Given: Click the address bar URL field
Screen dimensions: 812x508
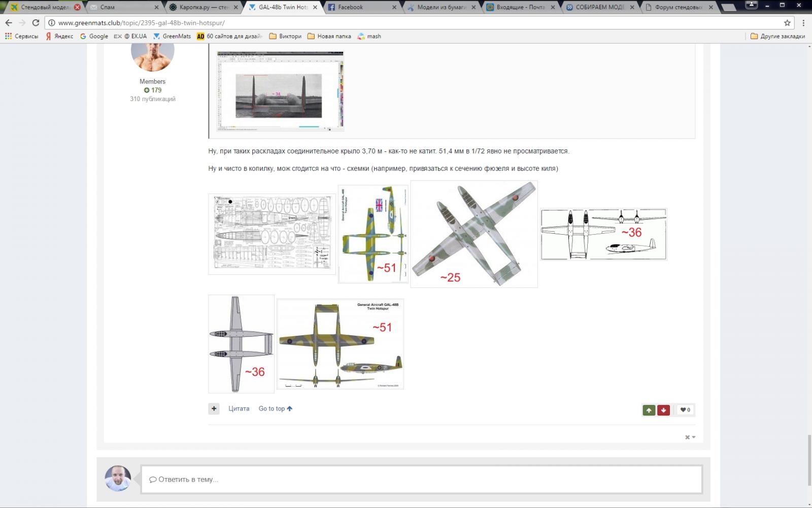Looking at the screenshot, I should click(416, 23).
